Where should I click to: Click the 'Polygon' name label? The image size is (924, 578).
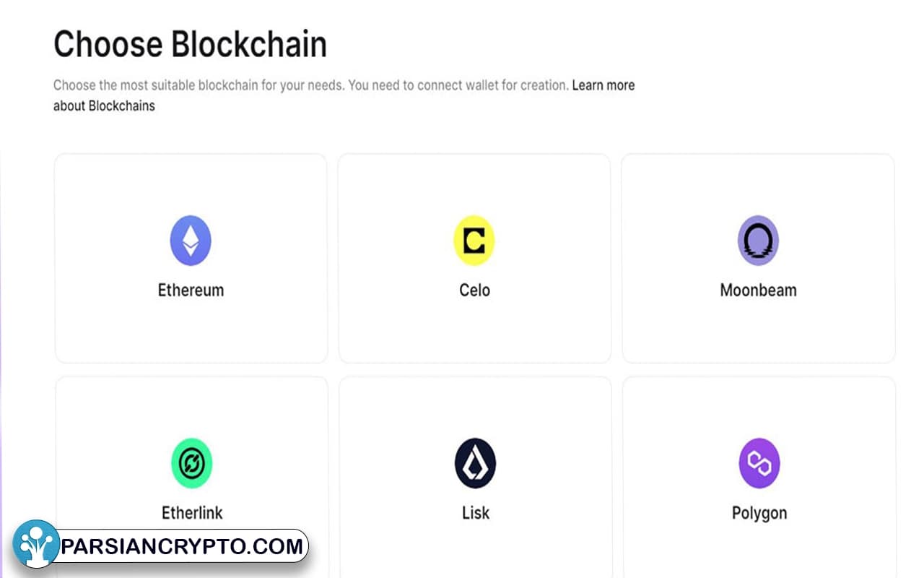[759, 513]
